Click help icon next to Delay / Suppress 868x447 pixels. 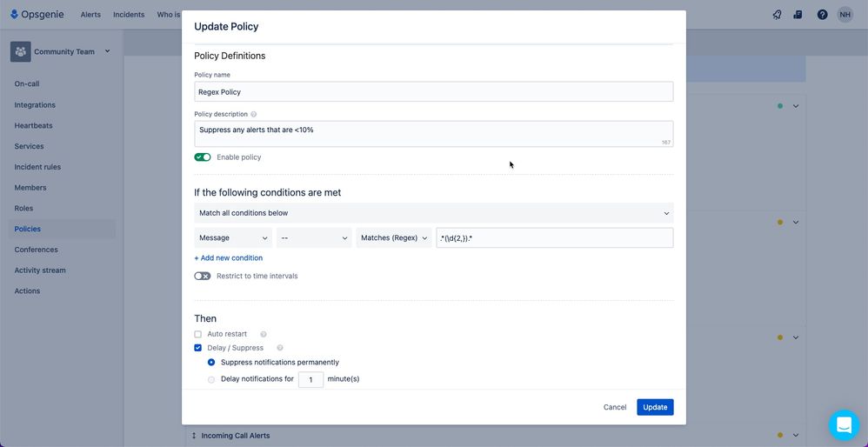279,348
